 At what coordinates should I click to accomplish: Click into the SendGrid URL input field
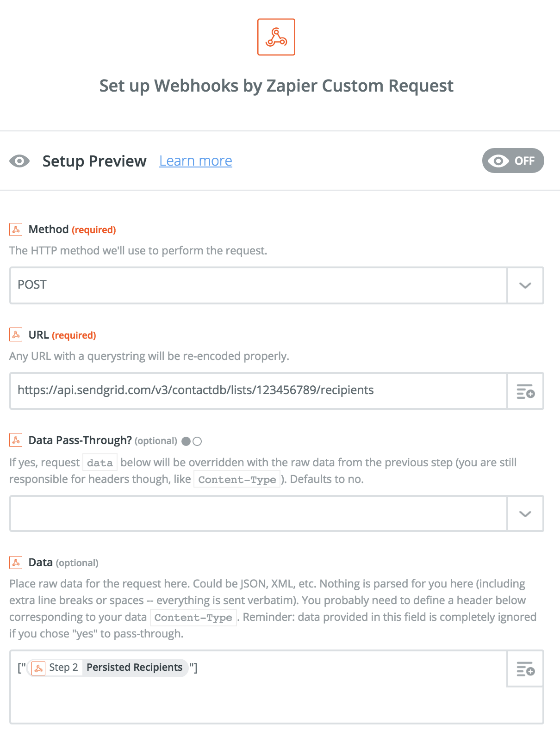pyautogui.click(x=258, y=390)
